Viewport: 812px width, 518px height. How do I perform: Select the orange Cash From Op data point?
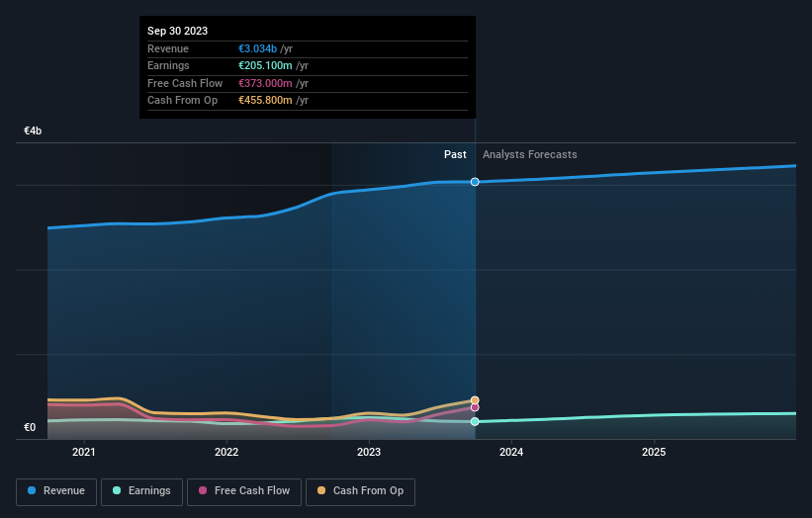tap(475, 400)
